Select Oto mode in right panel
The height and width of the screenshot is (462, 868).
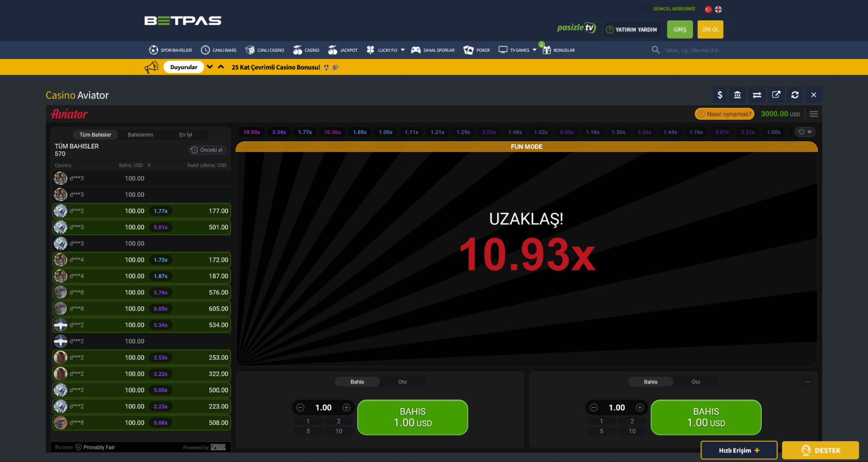tap(696, 382)
